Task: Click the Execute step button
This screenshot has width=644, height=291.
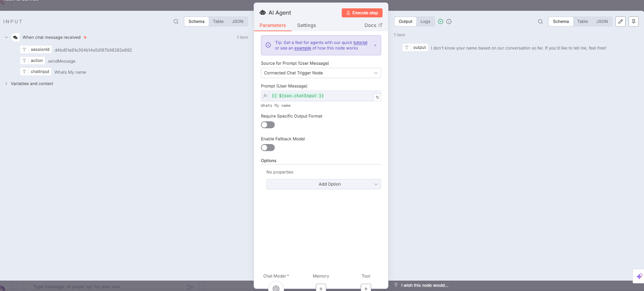Action: click(362, 13)
